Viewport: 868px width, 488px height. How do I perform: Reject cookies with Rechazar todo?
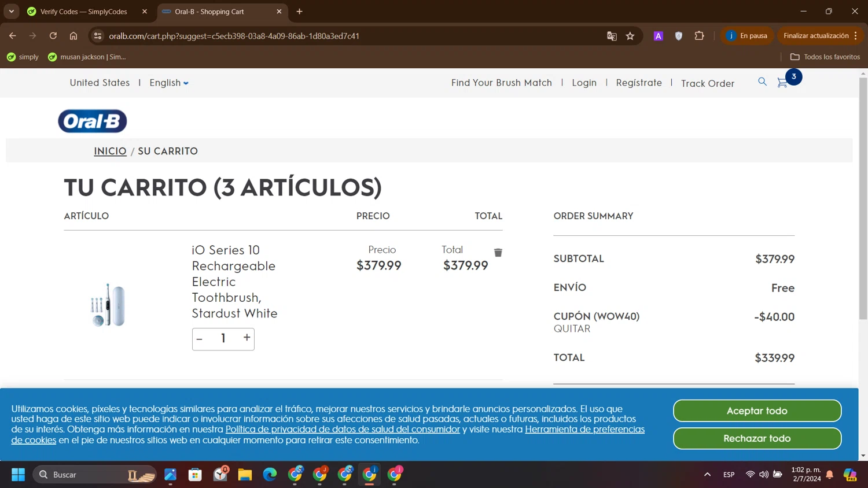[757, 439]
